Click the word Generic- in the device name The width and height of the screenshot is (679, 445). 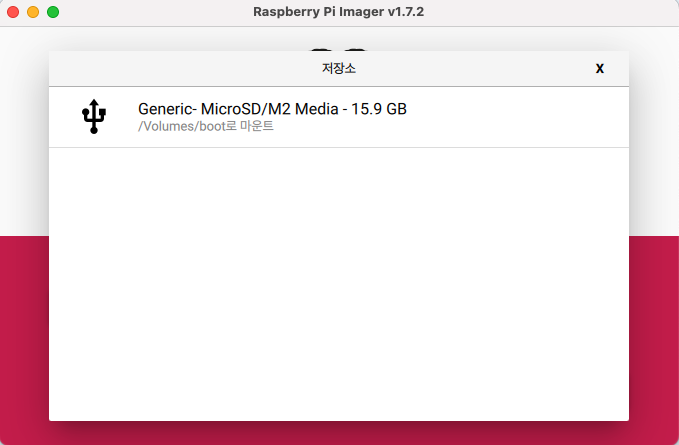click(168, 109)
